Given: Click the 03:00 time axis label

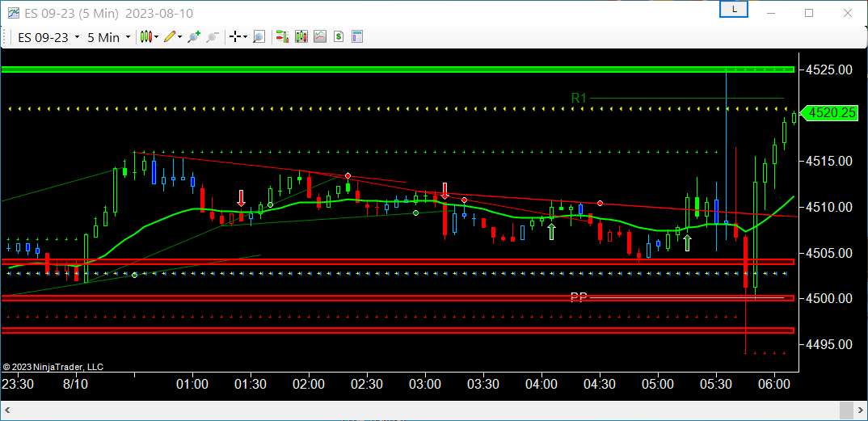Looking at the screenshot, I should pos(425,383).
